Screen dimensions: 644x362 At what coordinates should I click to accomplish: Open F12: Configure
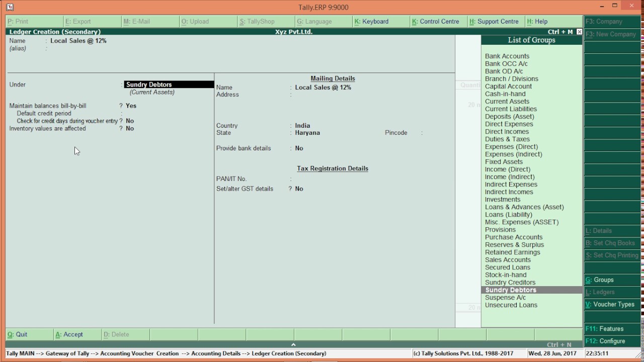coord(612,341)
